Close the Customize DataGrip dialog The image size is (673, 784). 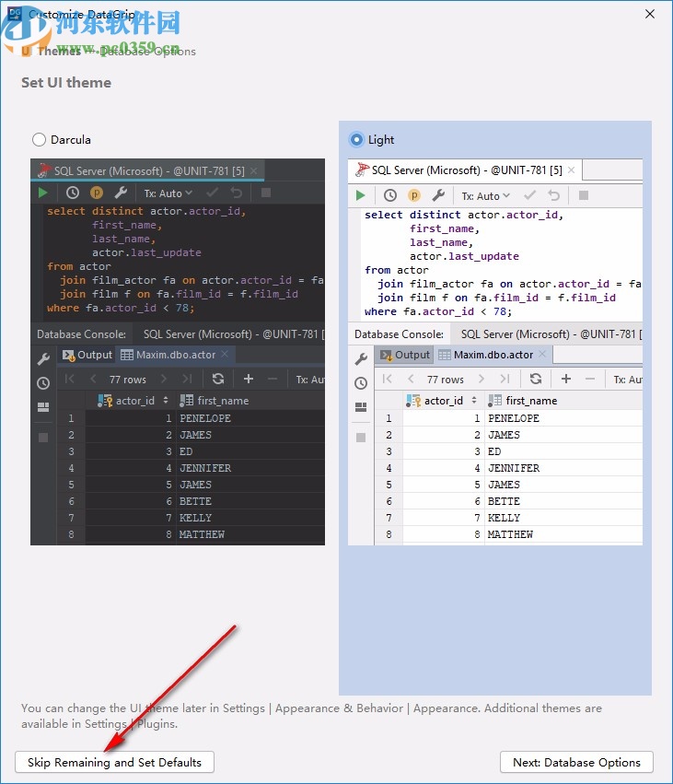(649, 14)
